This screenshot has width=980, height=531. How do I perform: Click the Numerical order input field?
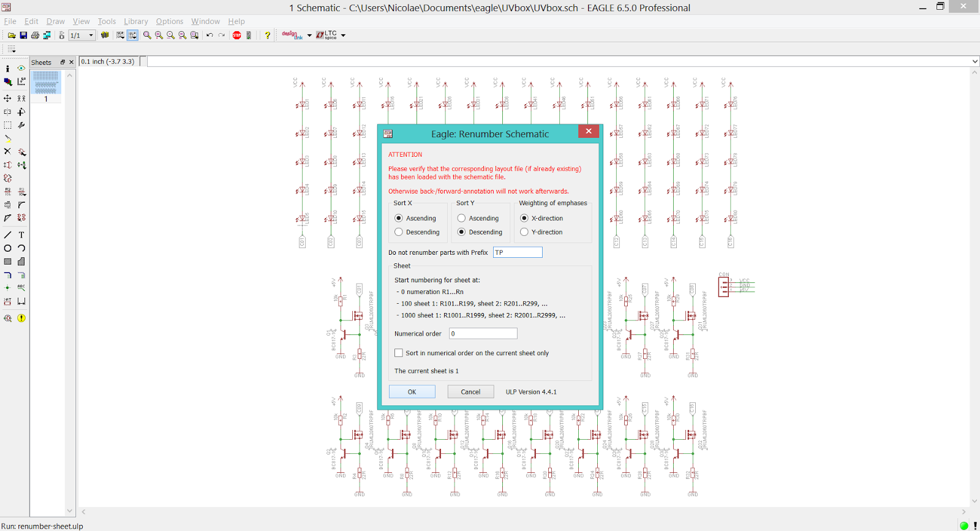click(x=483, y=334)
